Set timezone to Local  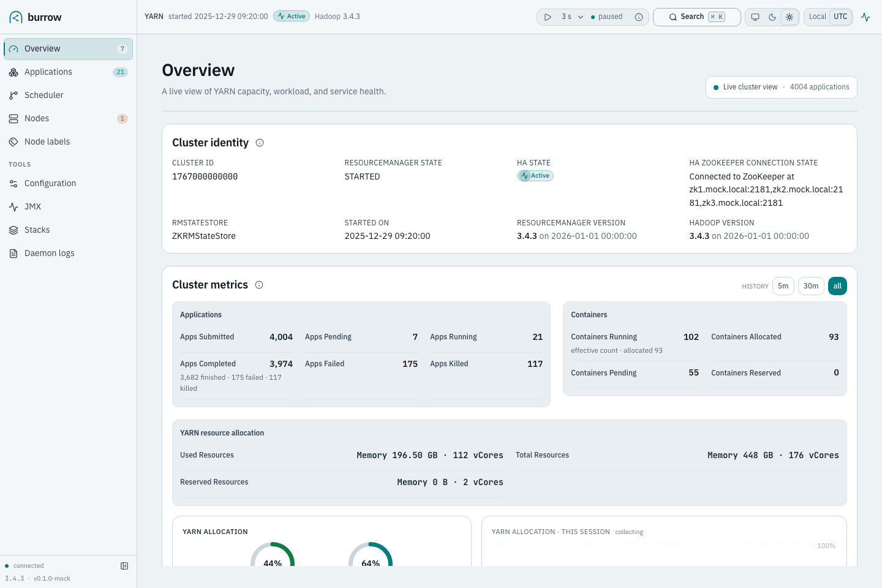coord(818,17)
